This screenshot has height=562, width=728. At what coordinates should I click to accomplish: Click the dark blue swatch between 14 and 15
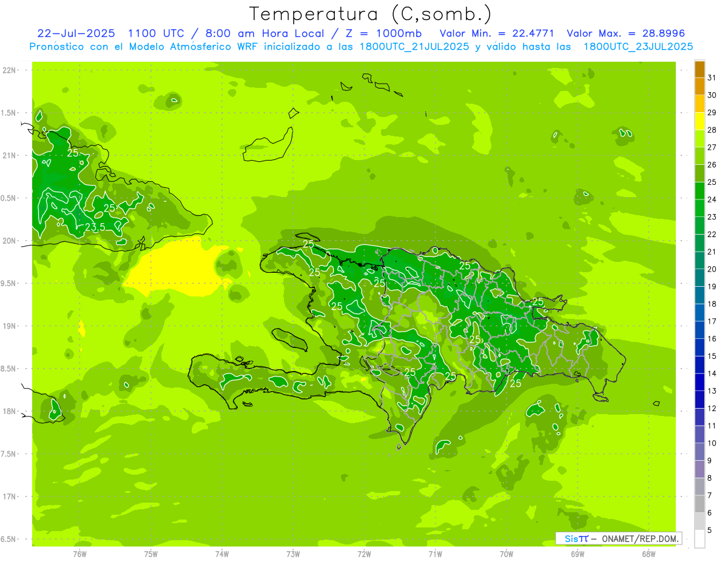tap(699, 365)
